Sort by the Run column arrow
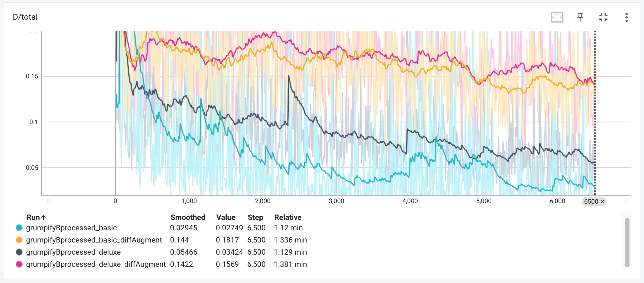Viewport: 644px width, 283px height. point(44,217)
